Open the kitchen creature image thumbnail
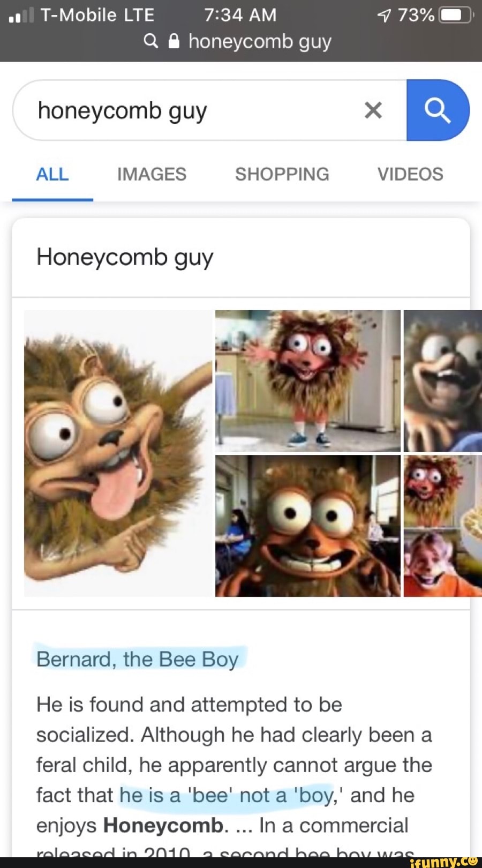Screen dimensions: 482x868 (x=308, y=381)
